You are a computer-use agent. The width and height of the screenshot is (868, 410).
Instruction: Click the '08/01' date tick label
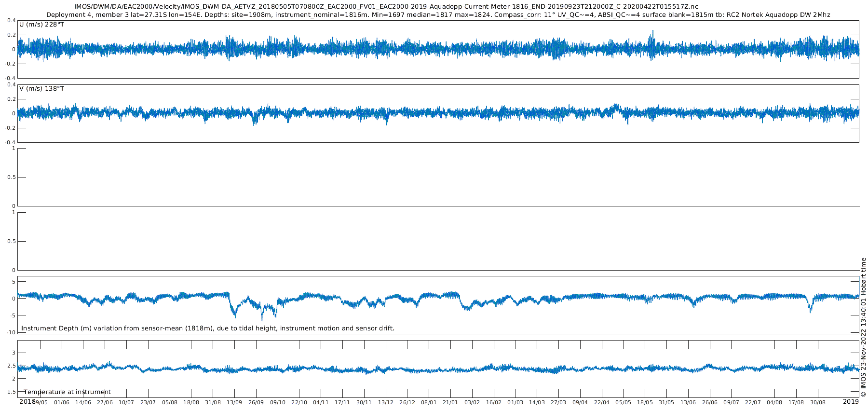coord(429,402)
